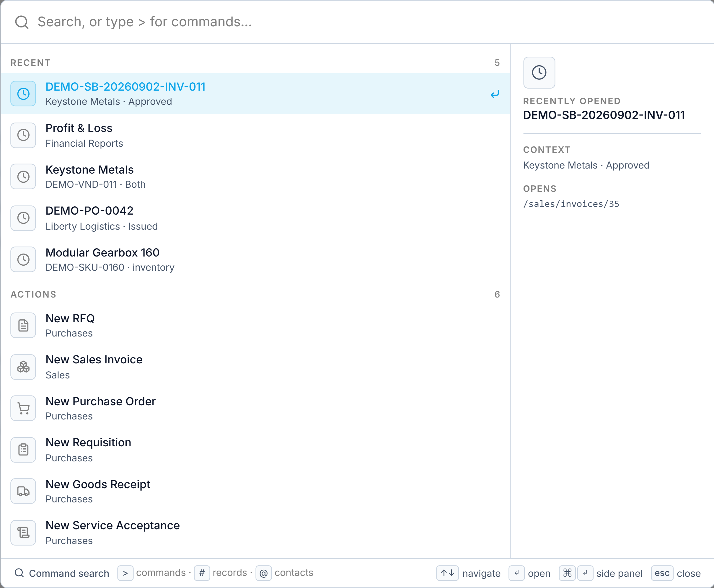This screenshot has height=588, width=714.
Task: Run the New RFQ action
Action: point(255,326)
